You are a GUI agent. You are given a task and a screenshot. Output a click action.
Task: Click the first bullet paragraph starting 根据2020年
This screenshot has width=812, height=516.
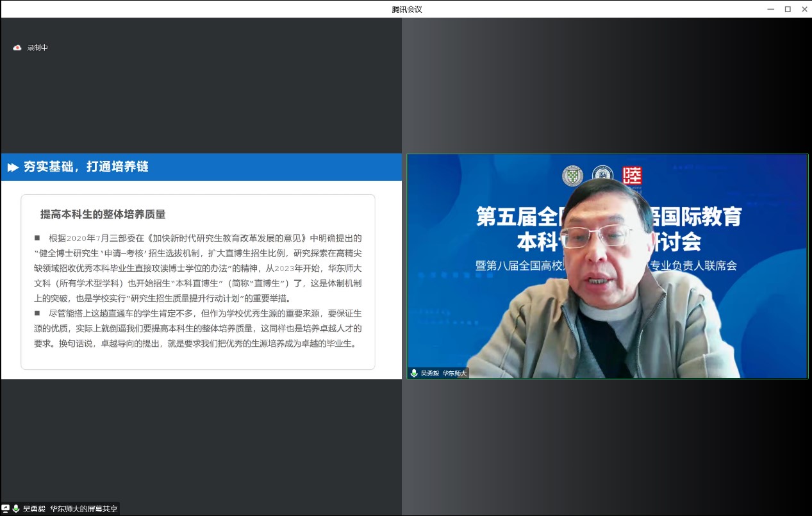point(197,268)
